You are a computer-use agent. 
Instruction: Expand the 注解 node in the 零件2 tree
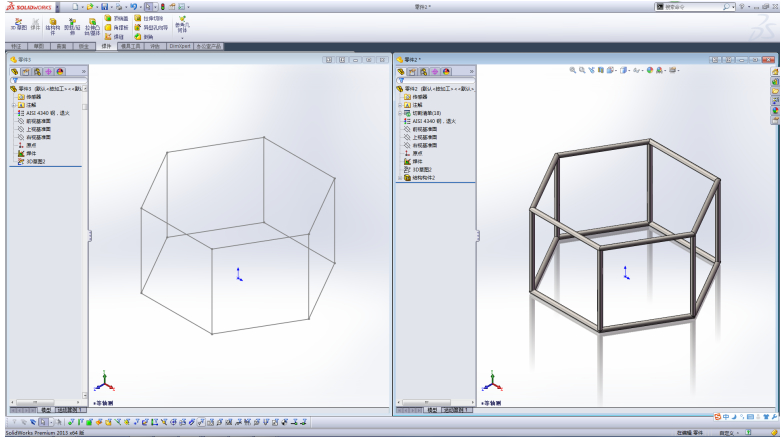400,105
